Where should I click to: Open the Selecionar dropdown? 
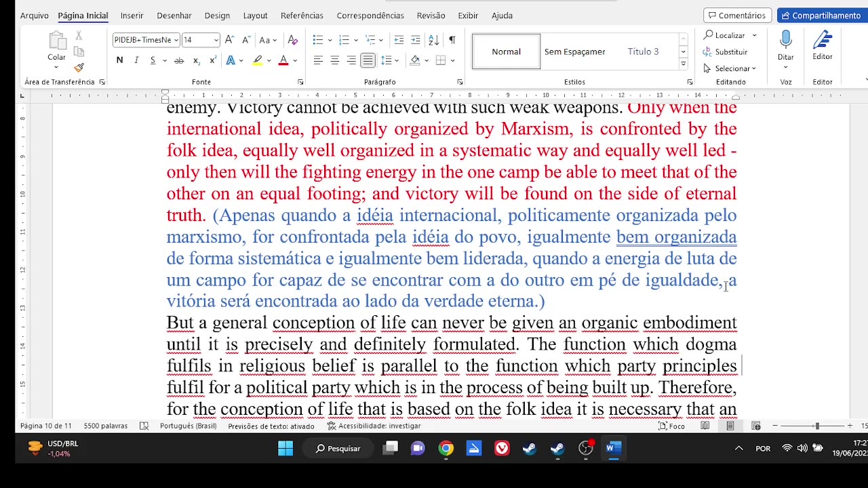click(730, 68)
